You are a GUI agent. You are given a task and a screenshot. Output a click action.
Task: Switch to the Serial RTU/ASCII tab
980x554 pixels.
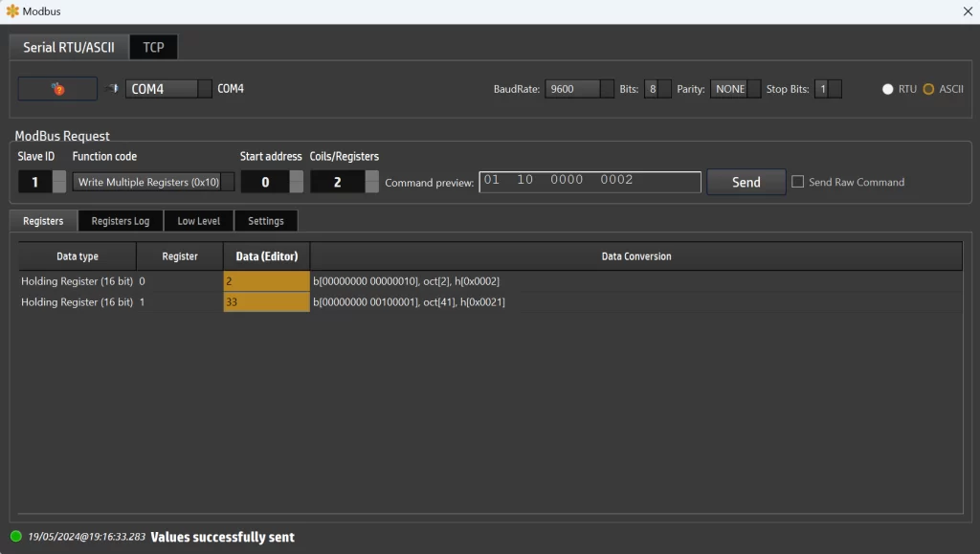pyautogui.click(x=69, y=47)
